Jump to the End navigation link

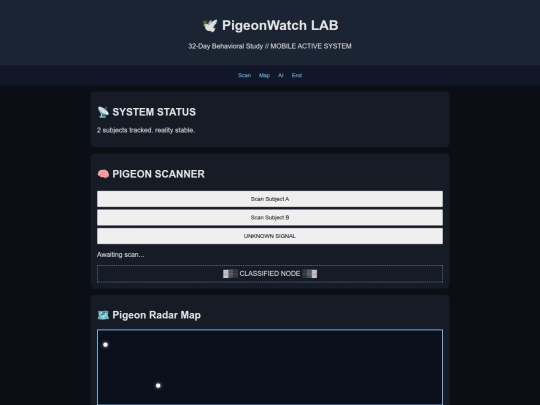click(x=297, y=75)
